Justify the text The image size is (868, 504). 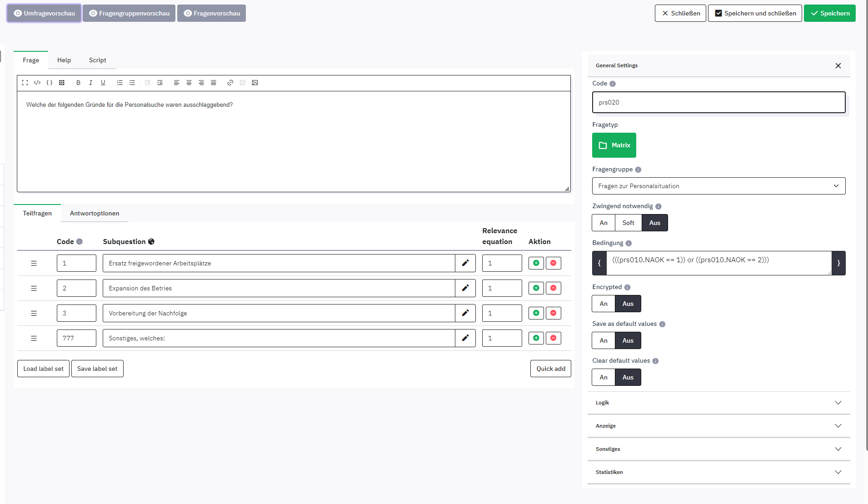[213, 83]
